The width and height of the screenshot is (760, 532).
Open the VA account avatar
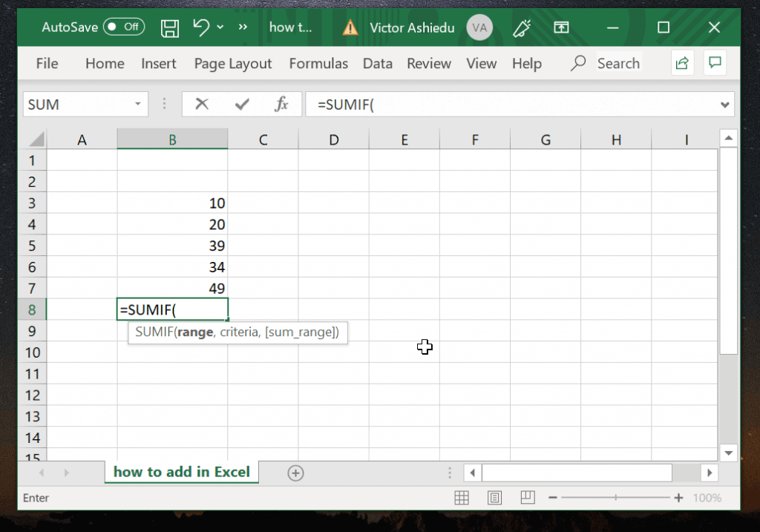(x=479, y=27)
